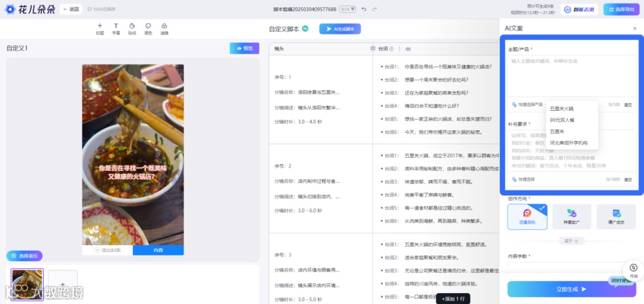
Task: Click the 立即生成 generate button
Action: point(572,289)
